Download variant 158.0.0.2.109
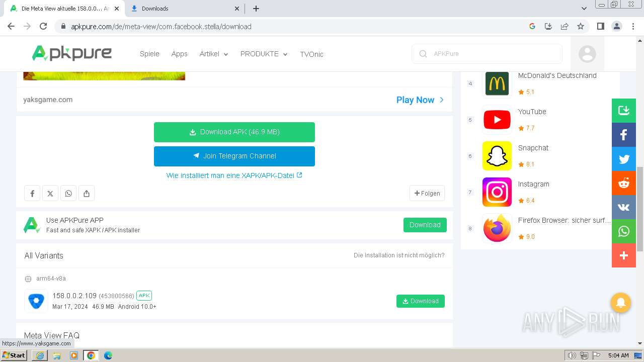 pos(421,301)
